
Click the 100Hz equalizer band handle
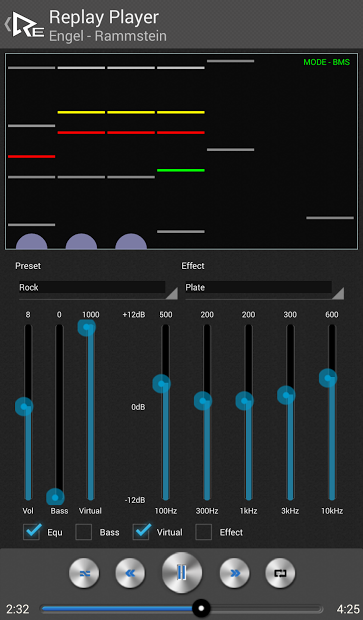[x=161, y=384]
